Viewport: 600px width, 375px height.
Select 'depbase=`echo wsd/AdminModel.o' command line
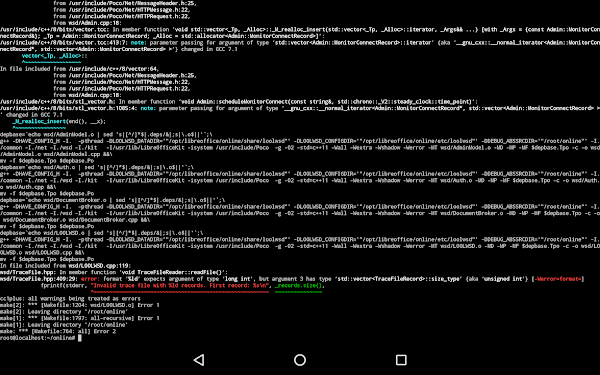(106, 135)
